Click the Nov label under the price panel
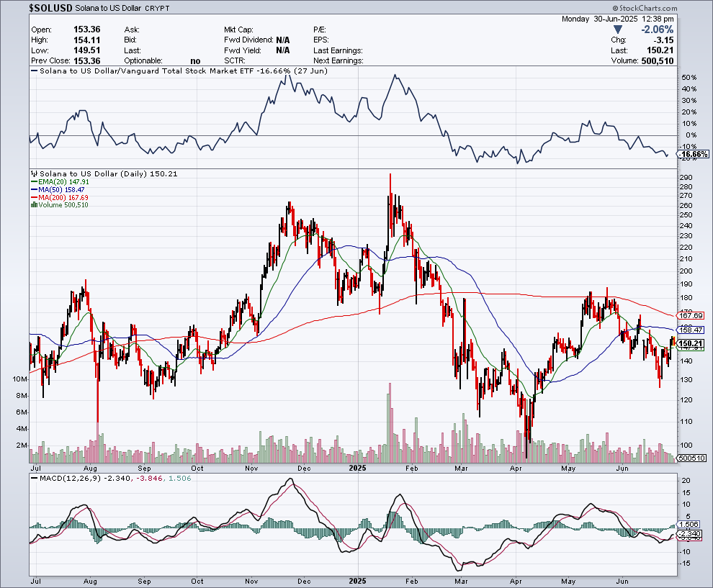The image size is (713, 588). click(251, 468)
